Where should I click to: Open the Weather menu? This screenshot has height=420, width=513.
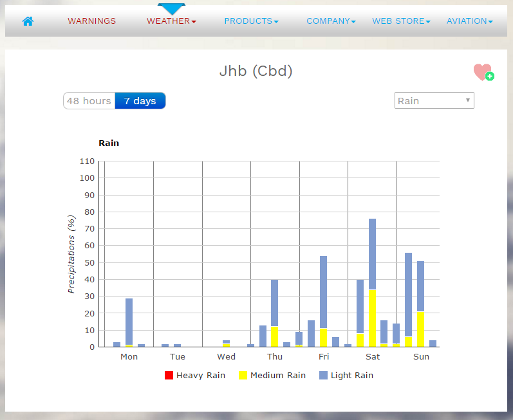click(x=171, y=21)
